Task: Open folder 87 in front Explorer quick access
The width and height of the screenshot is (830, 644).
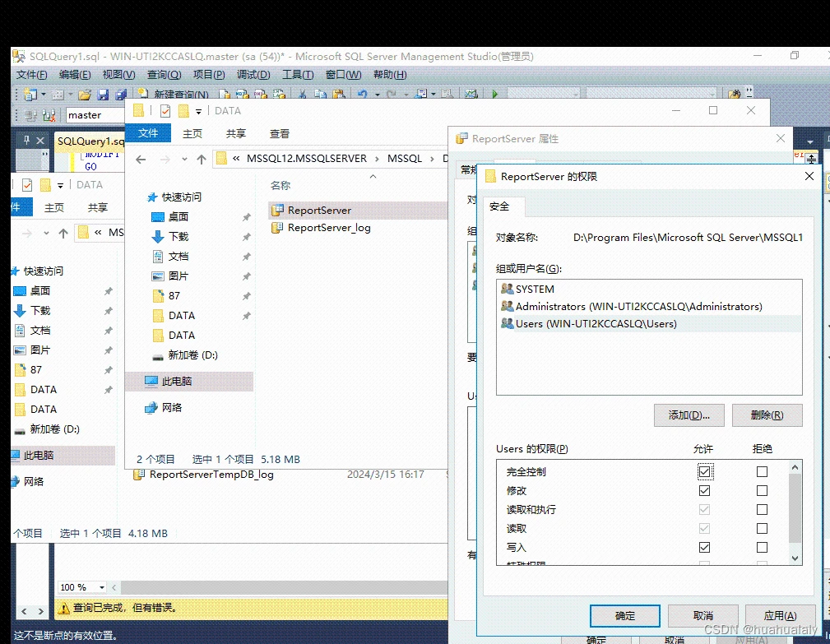Action: [x=174, y=296]
